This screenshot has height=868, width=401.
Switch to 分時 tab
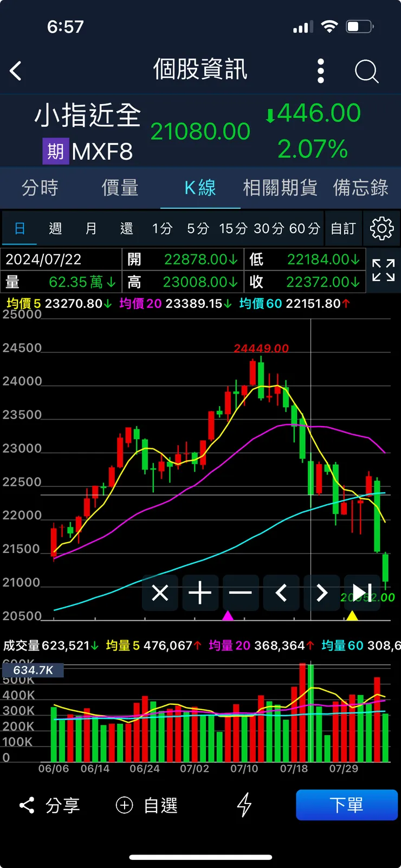pos(40,188)
